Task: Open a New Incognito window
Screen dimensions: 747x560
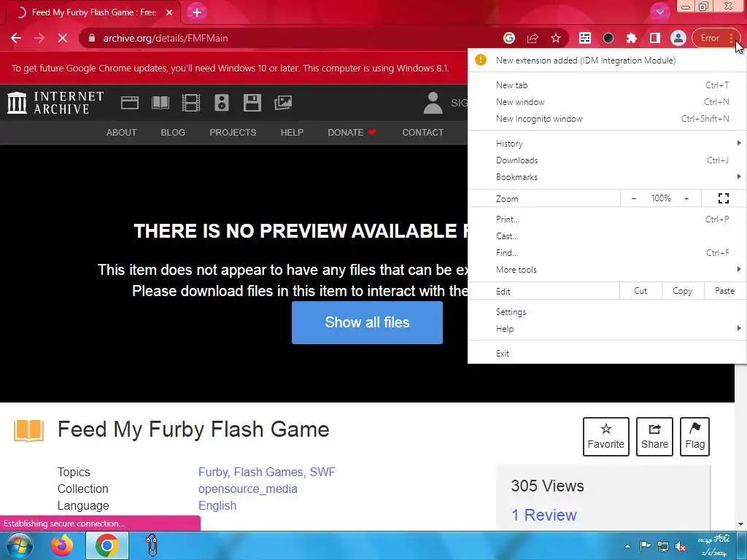Action: click(x=607, y=119)
